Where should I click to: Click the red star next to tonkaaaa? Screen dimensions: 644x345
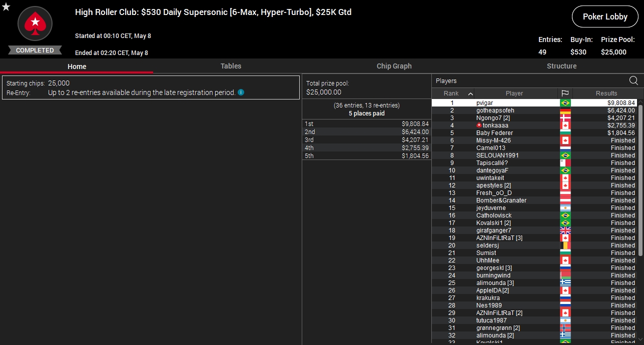(x=479, y=125)
